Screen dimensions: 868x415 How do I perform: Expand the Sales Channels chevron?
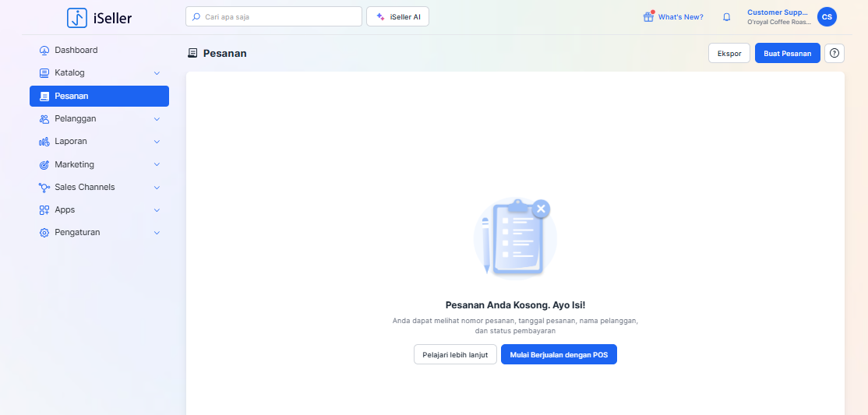(157, 188)
